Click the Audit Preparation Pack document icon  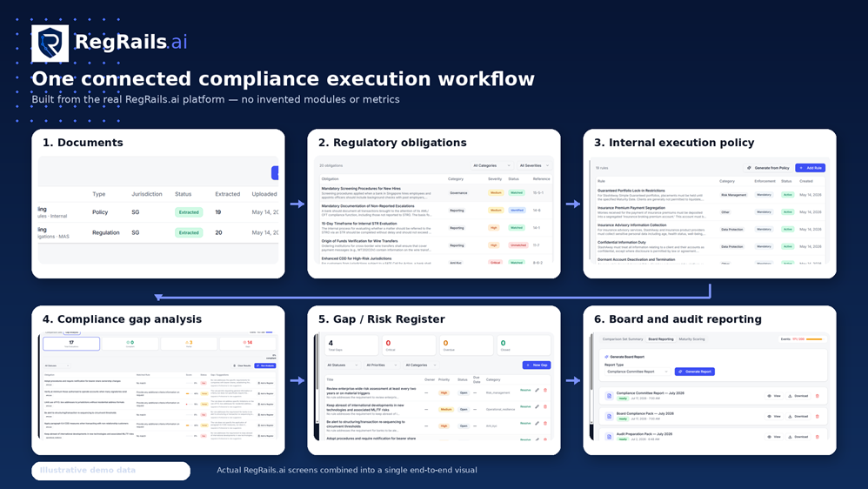coord(609,437)
